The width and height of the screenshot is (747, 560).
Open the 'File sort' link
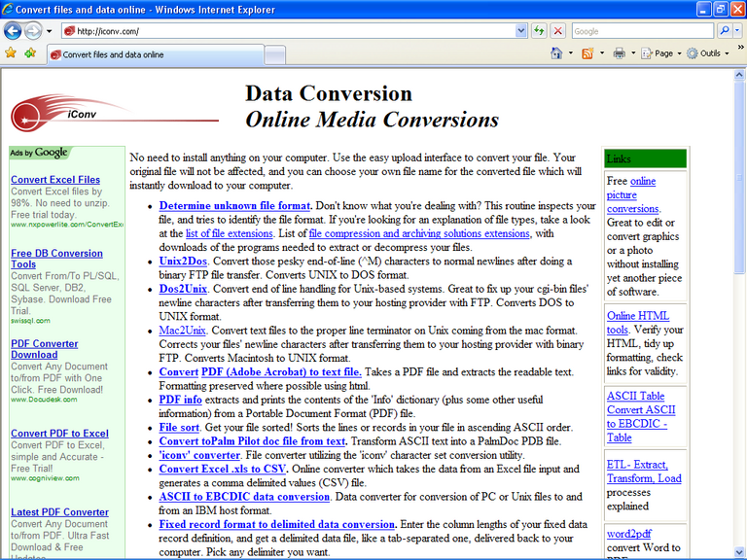click(179, 427)
